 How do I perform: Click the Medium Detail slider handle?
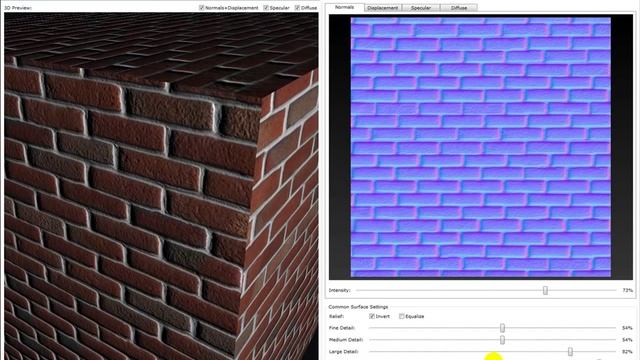tap(502, 340)
